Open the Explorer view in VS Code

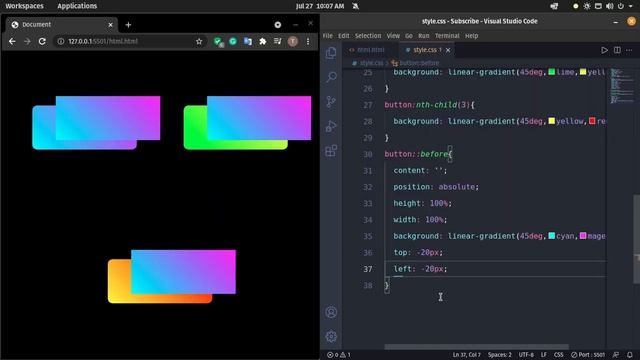pyautogui.click(x=331, y=52)
